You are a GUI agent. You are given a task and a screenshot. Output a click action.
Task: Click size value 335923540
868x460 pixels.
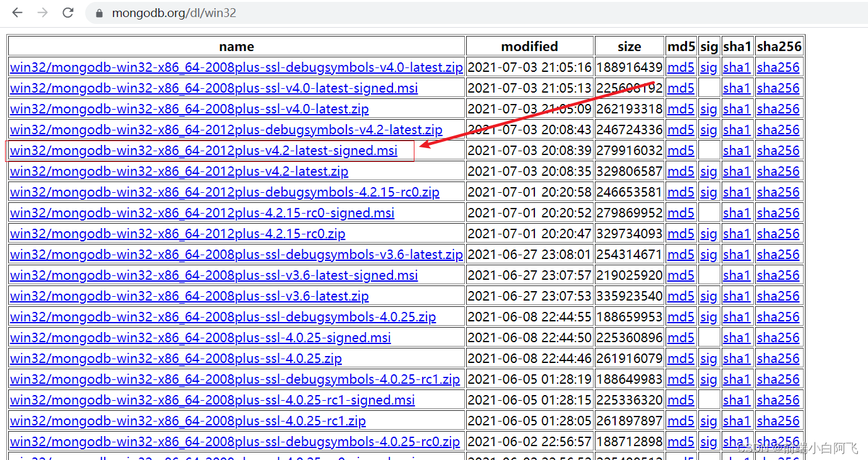click(x=630, y=296)
